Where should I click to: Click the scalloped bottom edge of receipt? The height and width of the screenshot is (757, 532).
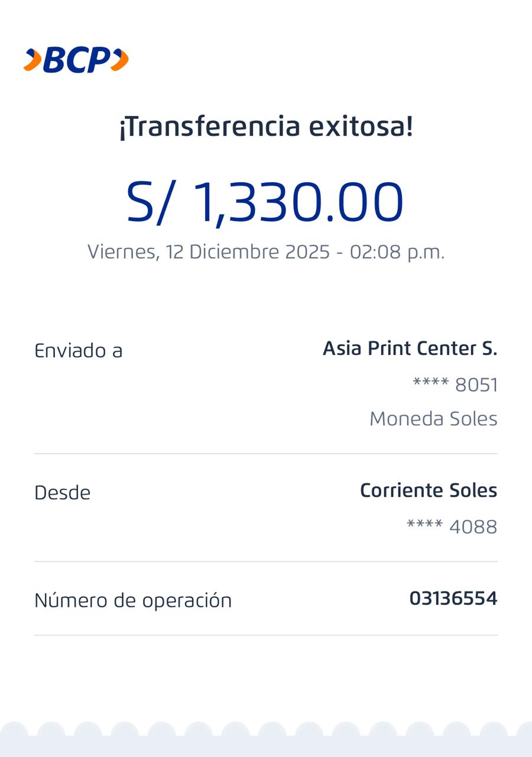tap(266, 739)
